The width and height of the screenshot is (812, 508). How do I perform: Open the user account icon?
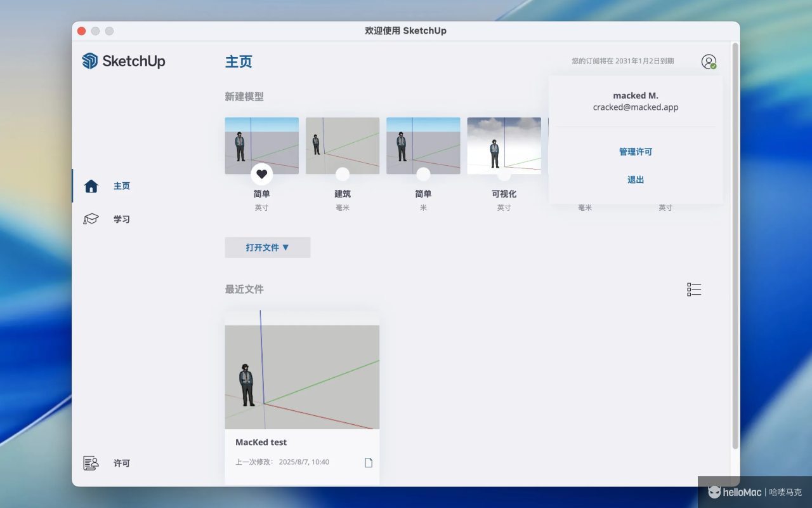(709, 62)
